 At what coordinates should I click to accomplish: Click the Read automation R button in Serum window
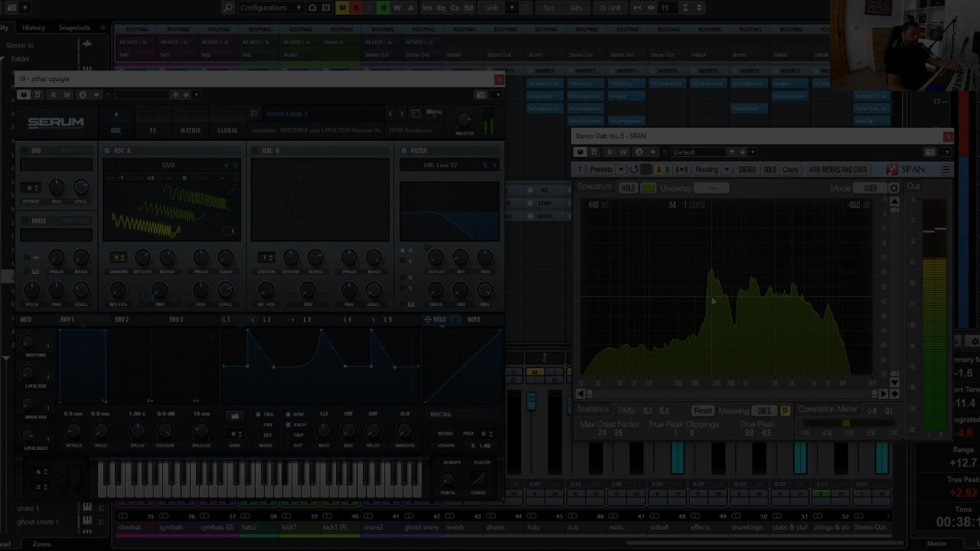click(x=53, y=95)
